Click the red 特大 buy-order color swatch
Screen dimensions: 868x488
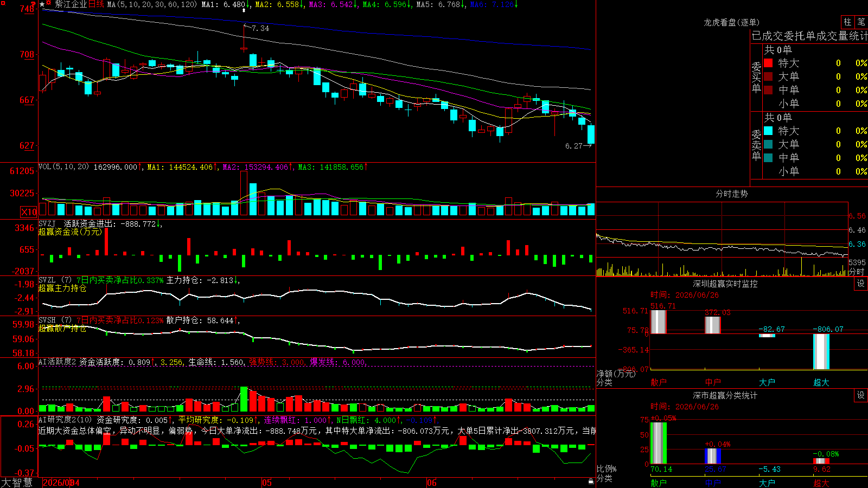pos(768,63)
